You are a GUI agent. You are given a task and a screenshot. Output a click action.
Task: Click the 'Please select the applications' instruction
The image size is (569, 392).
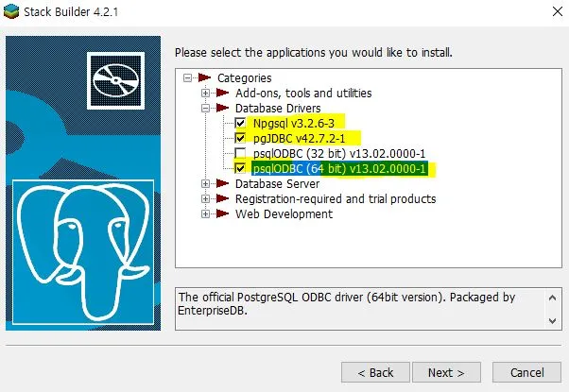pyautogui.click(x=314, y=53)
